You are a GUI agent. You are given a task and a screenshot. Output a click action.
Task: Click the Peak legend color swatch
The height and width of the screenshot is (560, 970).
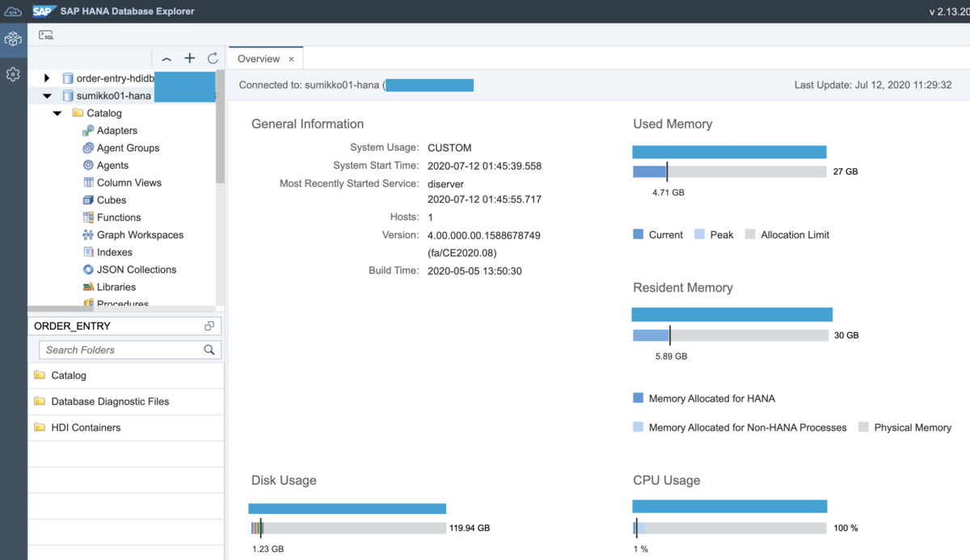(699, 234)
